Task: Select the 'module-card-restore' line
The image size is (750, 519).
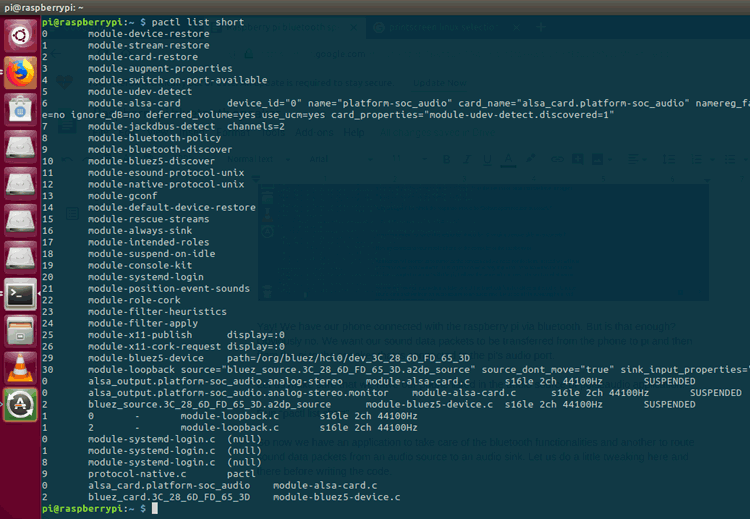Action: [143, 56]
